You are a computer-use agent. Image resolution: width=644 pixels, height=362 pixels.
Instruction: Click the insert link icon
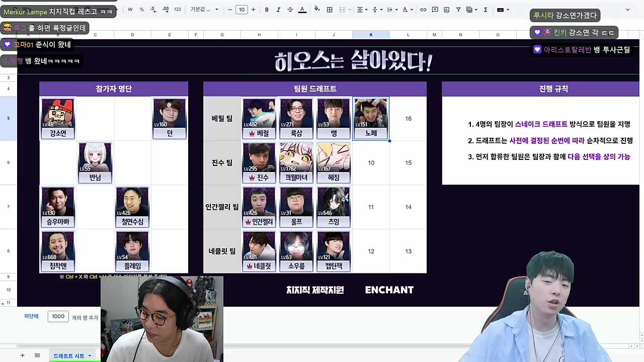click(x=423, y=10)
